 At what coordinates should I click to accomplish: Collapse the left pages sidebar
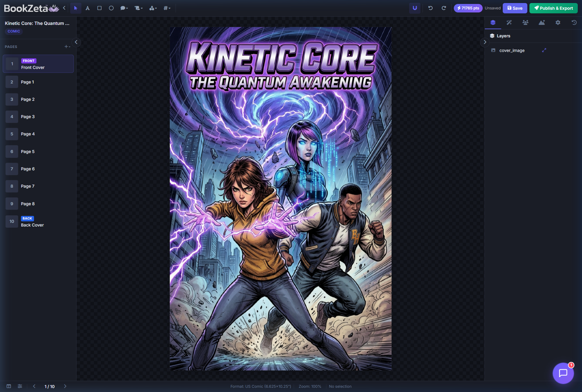tap(76, 42)
